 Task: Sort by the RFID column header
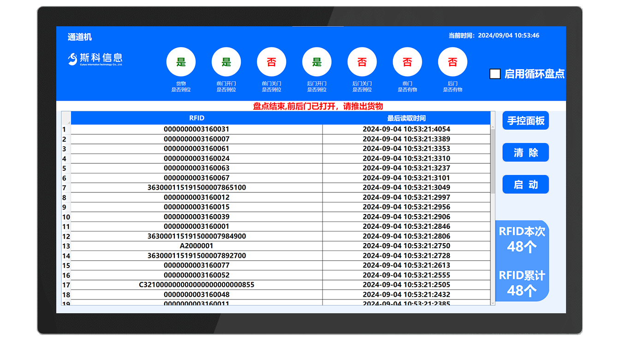(x=197, y=118)
